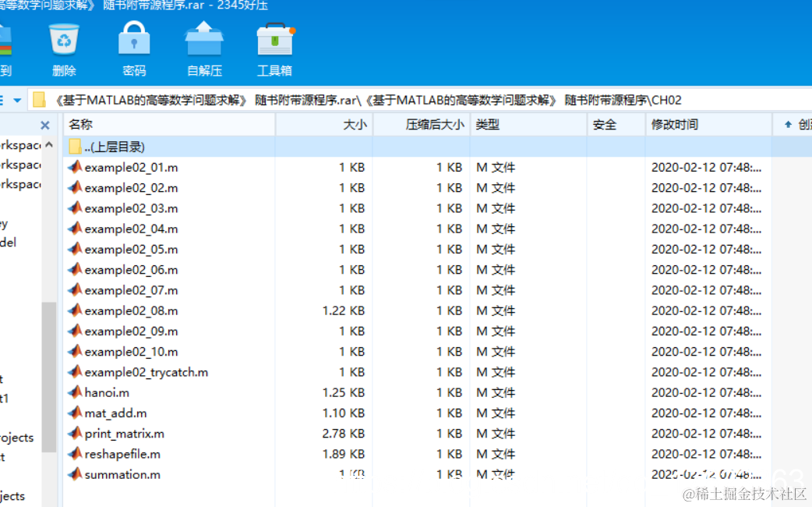
Task: Click the MATLAB icon of example02_04.m
Action: point(75,228)
